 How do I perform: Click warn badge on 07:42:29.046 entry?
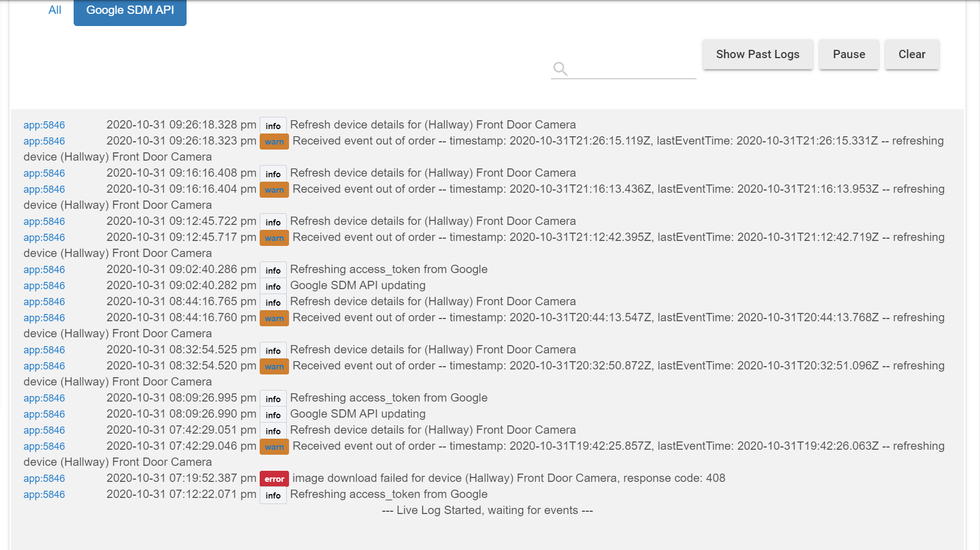[x=274, y=446]
